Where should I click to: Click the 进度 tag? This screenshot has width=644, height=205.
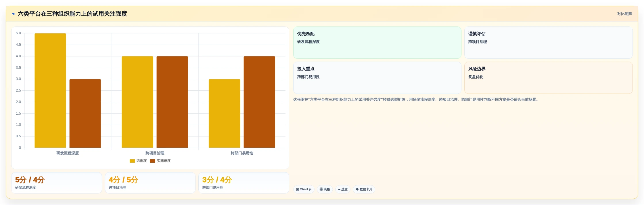click(x=343, y=189)
